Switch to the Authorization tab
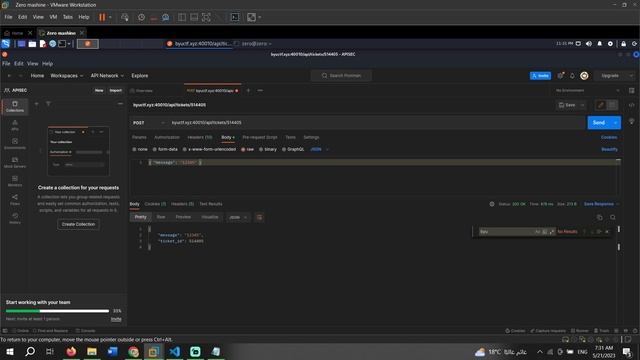 [167, 137]
